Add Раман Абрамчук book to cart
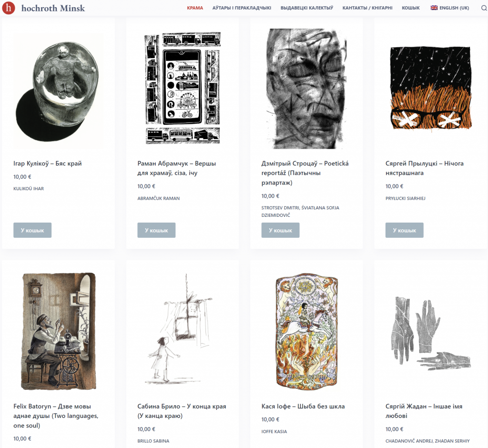The image size is (488, 448). (x=156, y=230)
